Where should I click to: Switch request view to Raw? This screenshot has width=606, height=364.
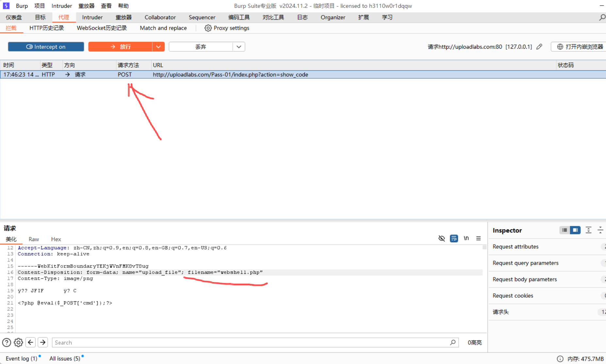coord(34,239)
